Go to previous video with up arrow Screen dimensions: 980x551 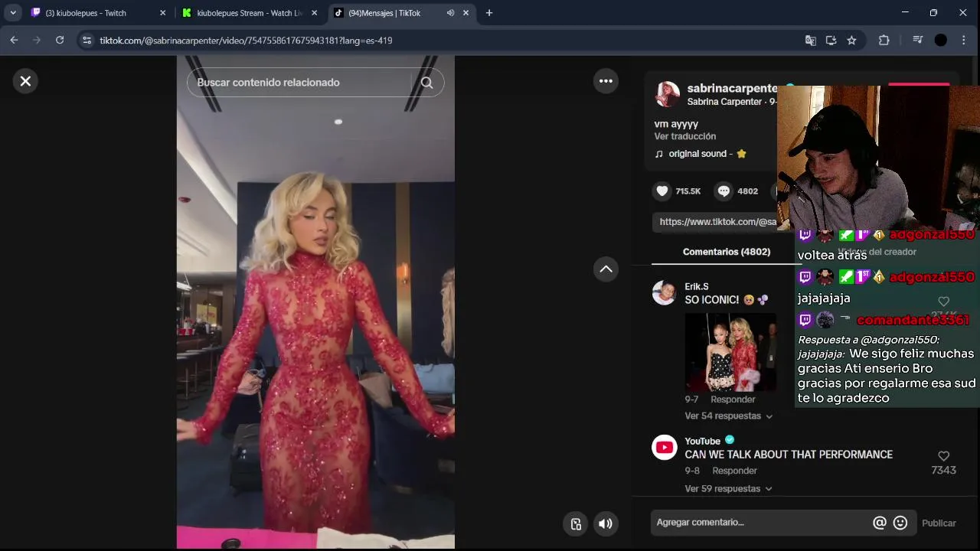(606, 269)
